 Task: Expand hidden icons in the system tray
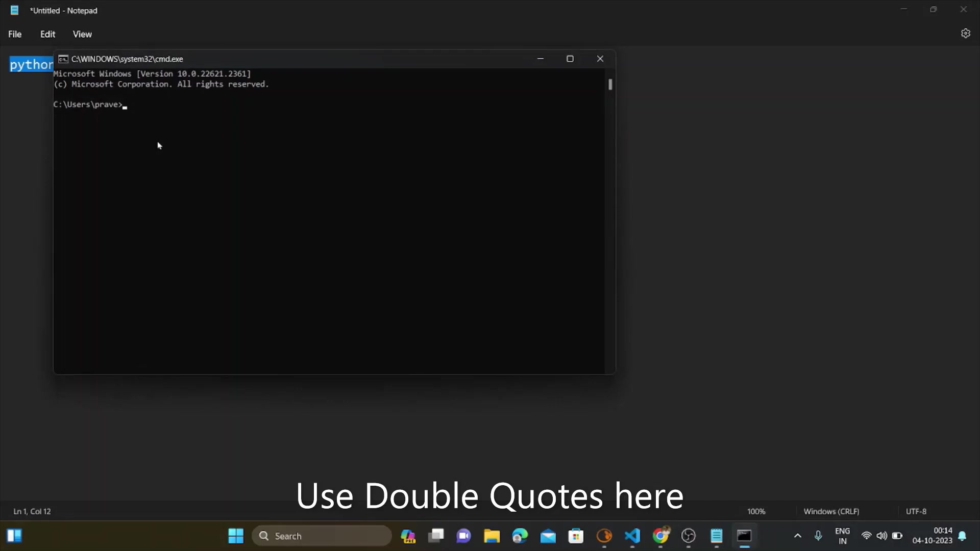tap(798, 536)
